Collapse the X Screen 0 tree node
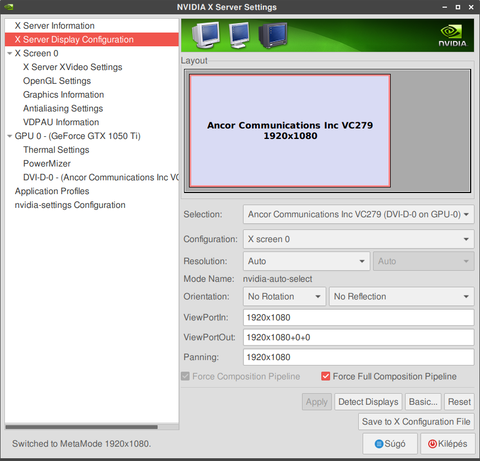 10,53
